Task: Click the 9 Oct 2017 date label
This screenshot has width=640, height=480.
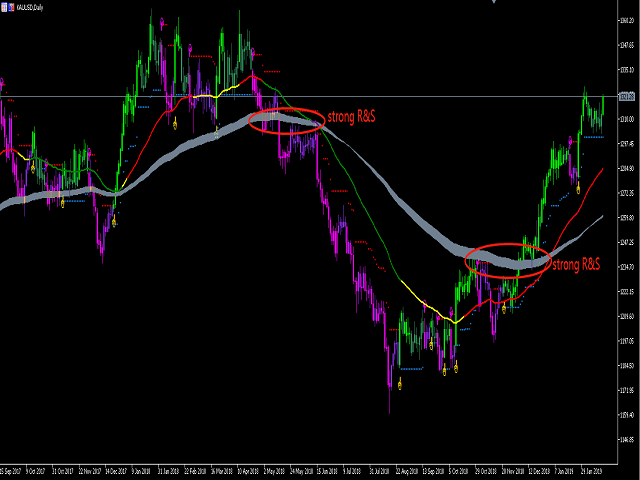Action: (36, 471)
